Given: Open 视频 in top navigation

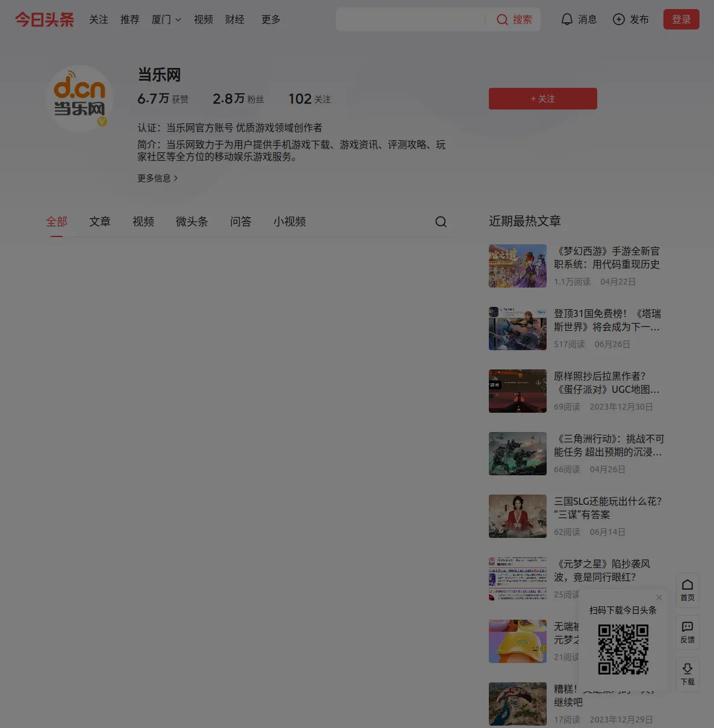Looking at the screenshot, I should (203, 20).
